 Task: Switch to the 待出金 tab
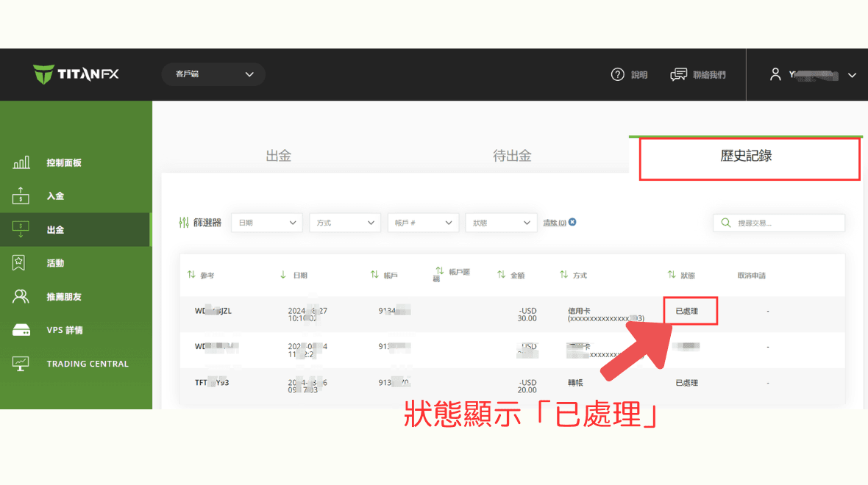point(512,156)
